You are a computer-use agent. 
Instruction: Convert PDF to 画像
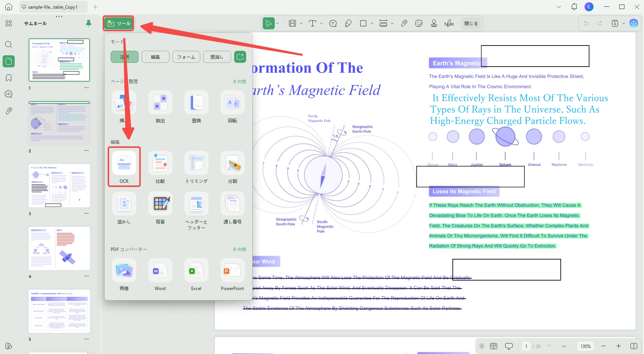point(124,275)
